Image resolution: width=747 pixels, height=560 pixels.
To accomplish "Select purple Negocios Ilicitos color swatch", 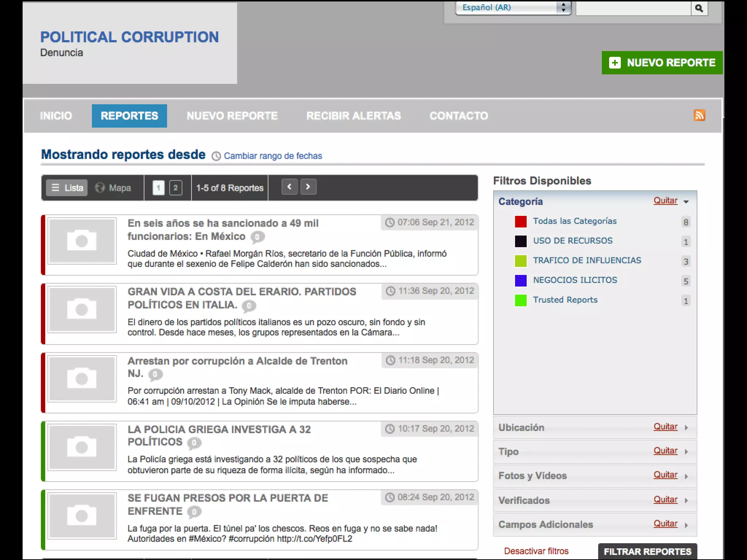I will click(520, 280).
